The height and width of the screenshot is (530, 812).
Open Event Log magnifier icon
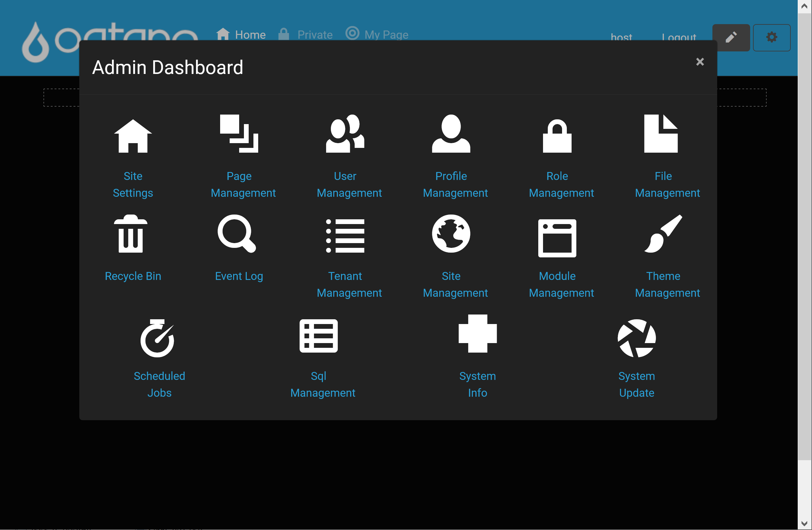click(x=237, y=234)
